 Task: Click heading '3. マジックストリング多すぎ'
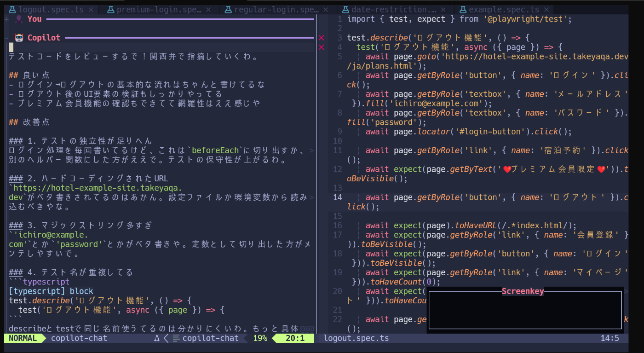coord(80,225)
